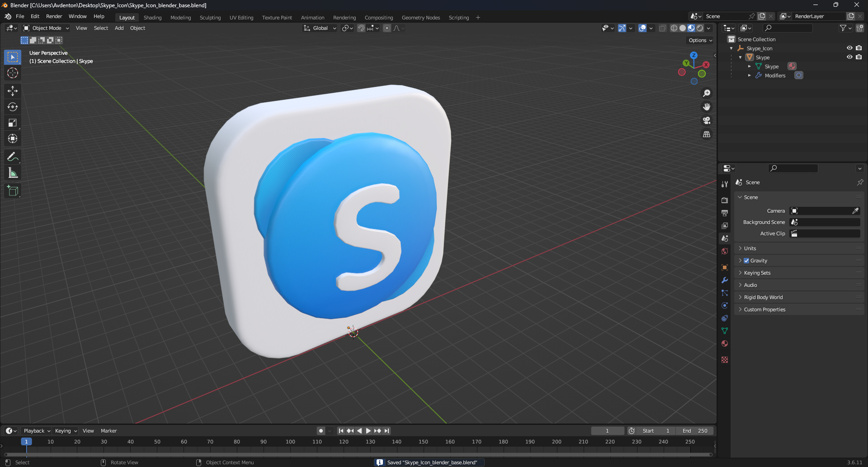Image resolution: width=868 pixels, height=467 pixels.
Task: Open the Tool properties tab
Action: click(725, 184)
